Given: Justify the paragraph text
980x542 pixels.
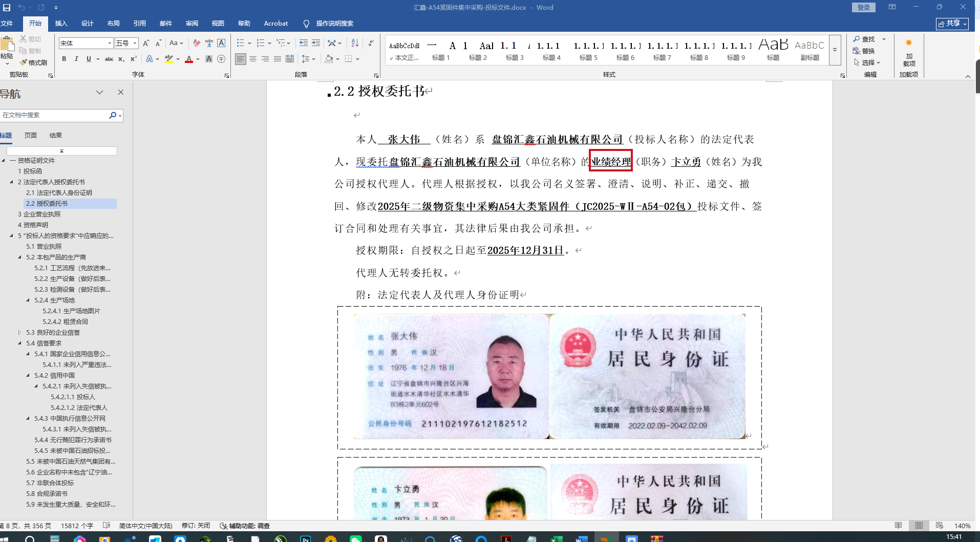Looking at the screenshot, I should click(x=278, y=59).
